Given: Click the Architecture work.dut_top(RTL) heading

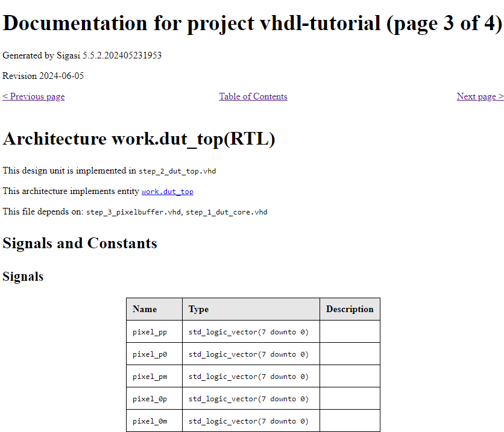Looking at the screenshot, I should point(139,139).
